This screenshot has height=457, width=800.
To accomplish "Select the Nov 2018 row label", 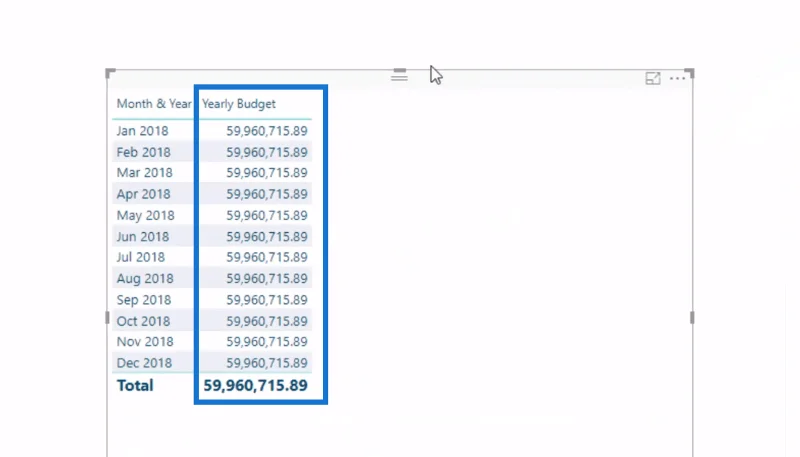I will (x=145, y=342).
